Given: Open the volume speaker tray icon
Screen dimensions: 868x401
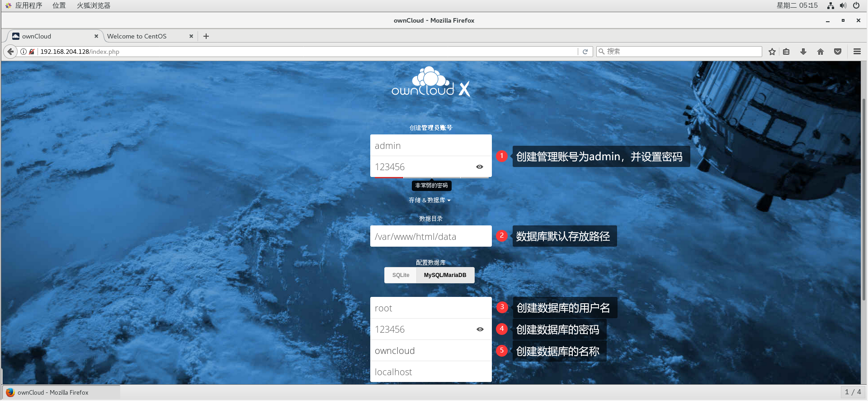Looking at the screenshot, I should 843,5.
